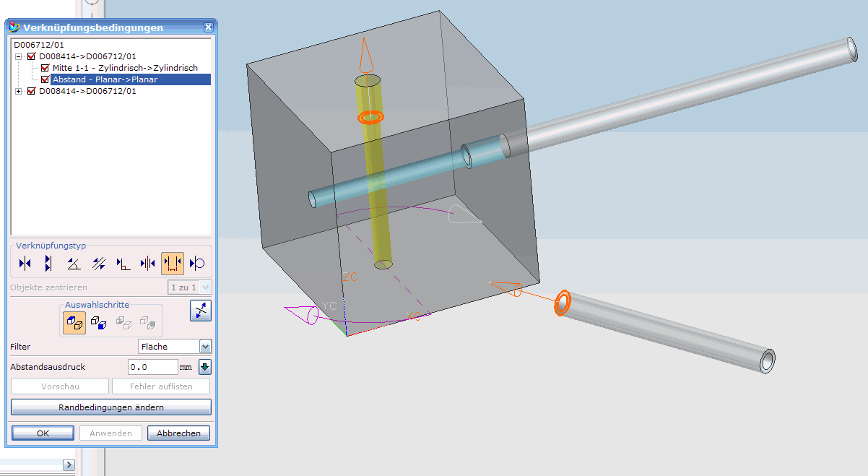Select the 'To' selection step with blue cube
Image resolution: width=868 pixels, height=476 pixels.
[x=99, y=322]
